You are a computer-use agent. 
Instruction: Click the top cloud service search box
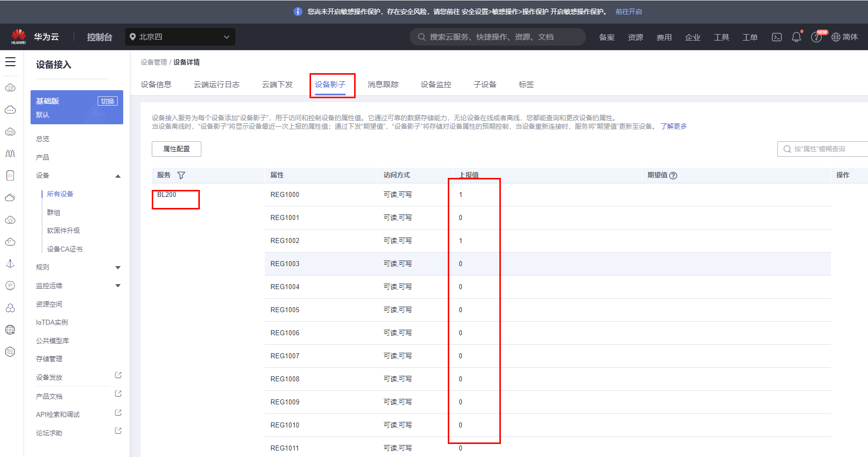(x=498, y=37)
